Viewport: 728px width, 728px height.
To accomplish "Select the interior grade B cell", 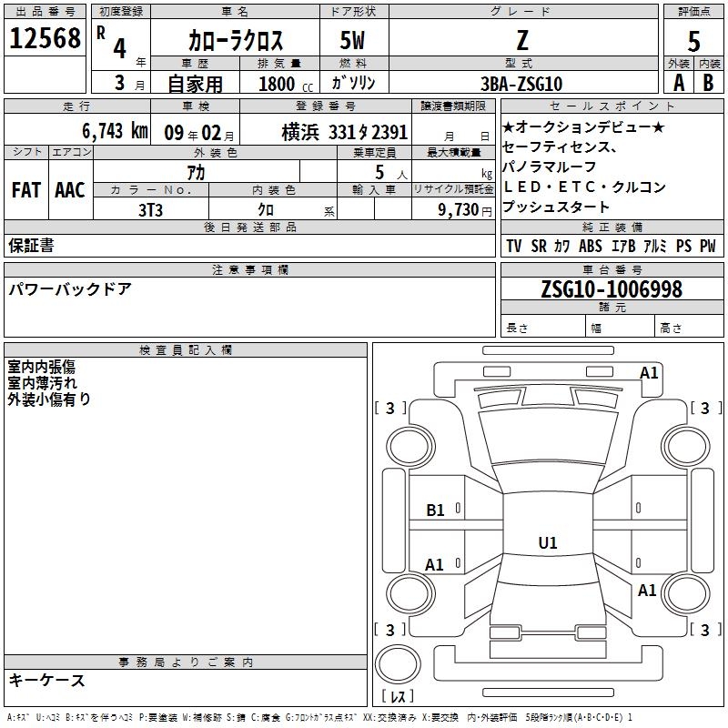I will click(709, 83).
